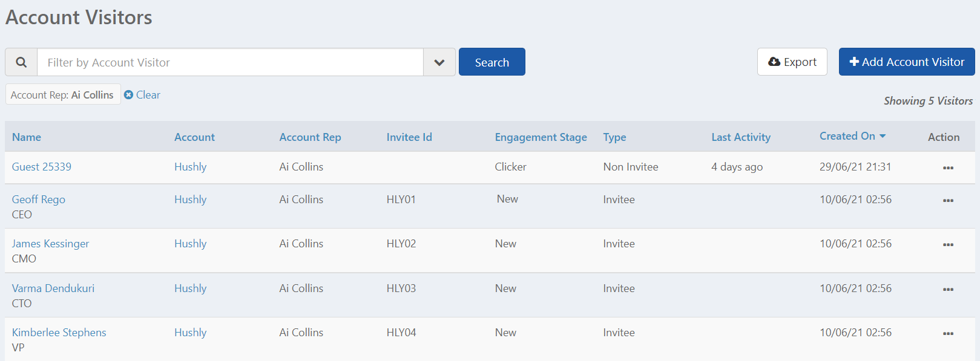
Task: Click Add Account Visitor button
Action: [x=907, y=62]
